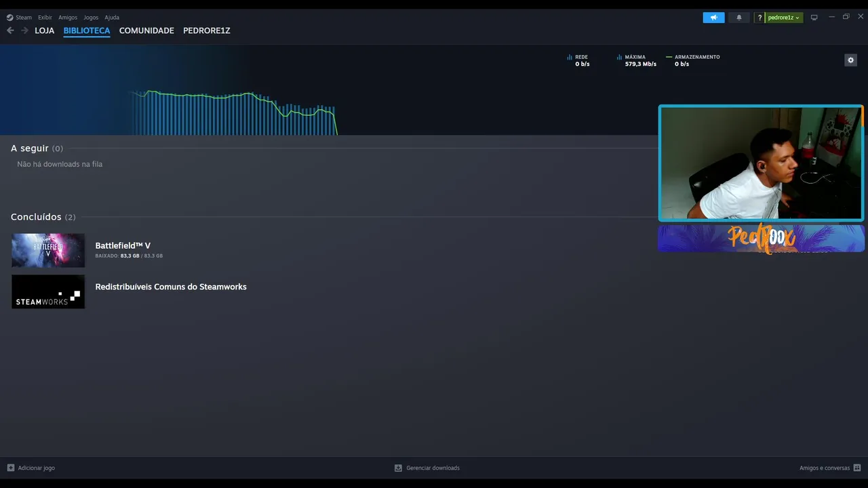Image resolution: width=868 pixels, height=488 pixels.
Task: Open the Battlefield V thumbnail
Action: click(48, 251)
